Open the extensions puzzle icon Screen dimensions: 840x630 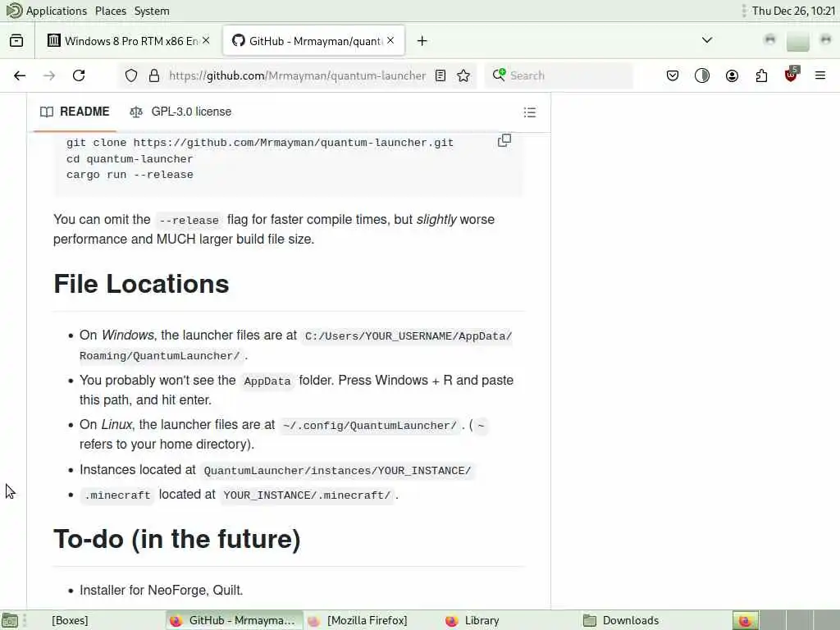762,75
